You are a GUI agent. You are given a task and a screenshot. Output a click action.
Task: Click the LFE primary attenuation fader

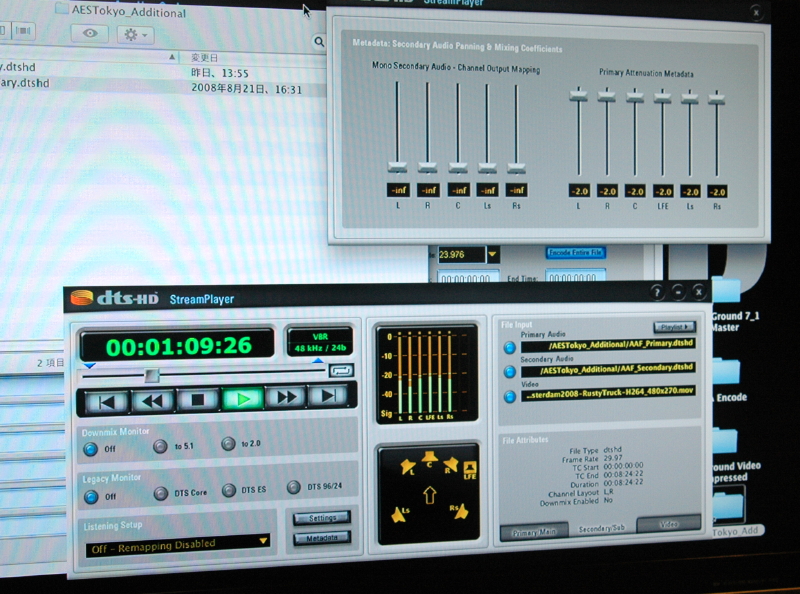[x=662, y=97]
